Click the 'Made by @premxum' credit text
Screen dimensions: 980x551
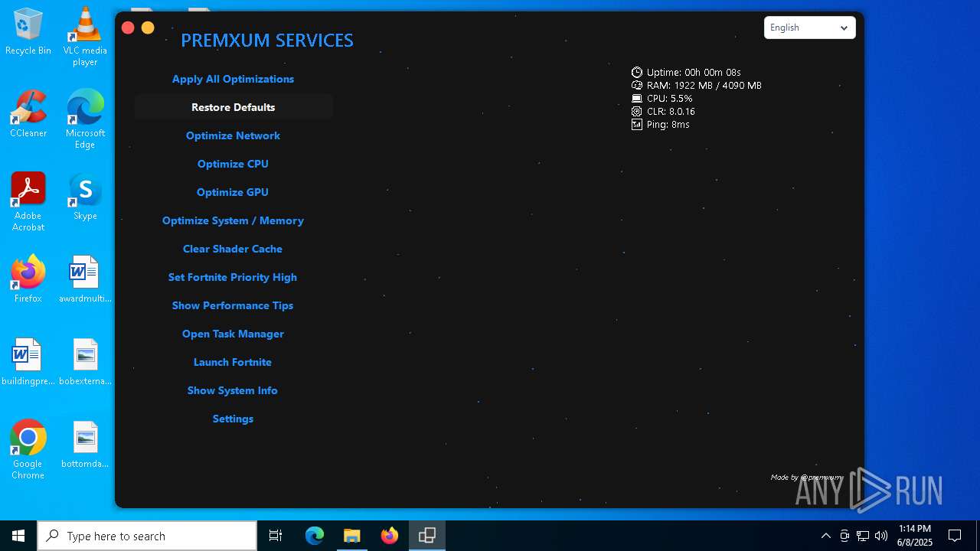point(806,477)
